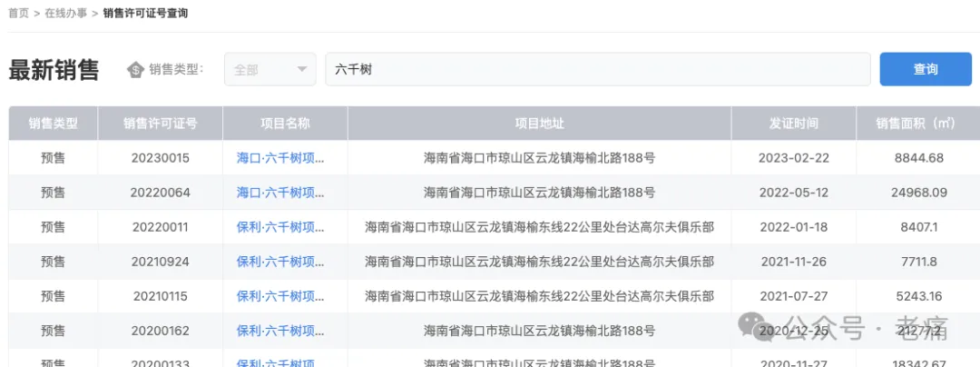Click 预售 cell in row 20230015
This screenshot has width=980, height=367.
[x=54, y=158]
